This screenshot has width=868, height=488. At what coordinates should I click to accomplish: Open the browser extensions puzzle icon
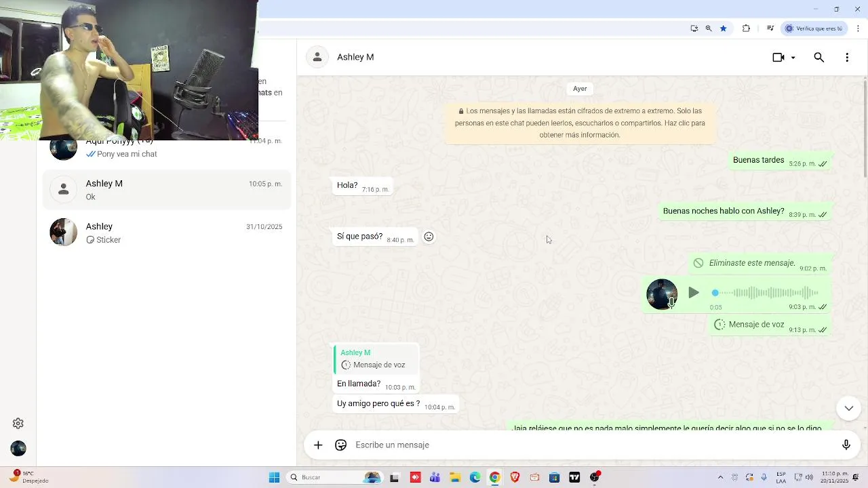pyautogui.click(x=746, y=28)
